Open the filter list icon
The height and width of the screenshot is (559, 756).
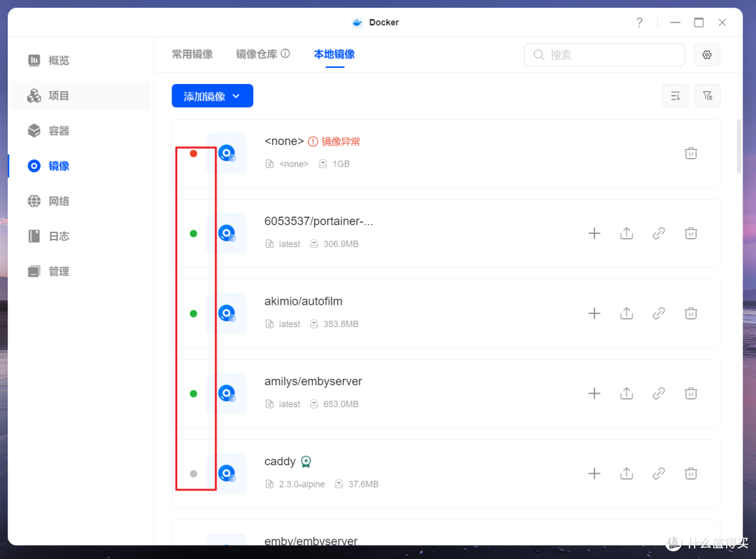pyautogui.click(x=707, y=96)
